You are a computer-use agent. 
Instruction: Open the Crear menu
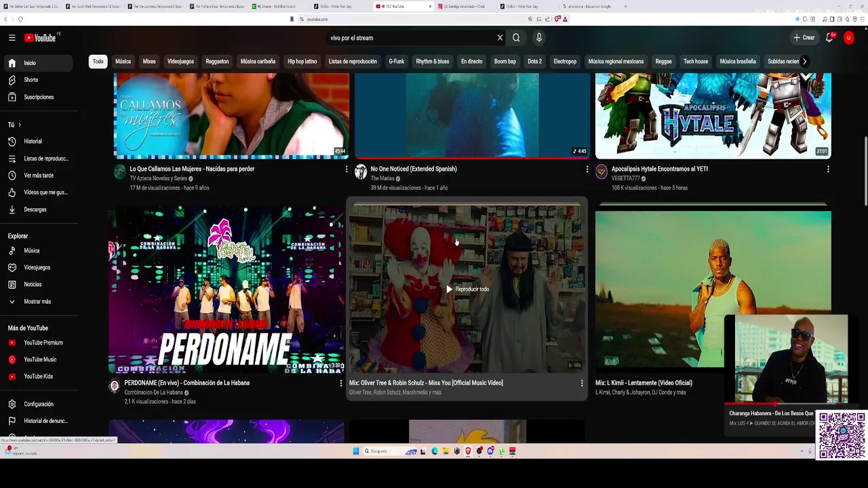[x=804, y=38]
